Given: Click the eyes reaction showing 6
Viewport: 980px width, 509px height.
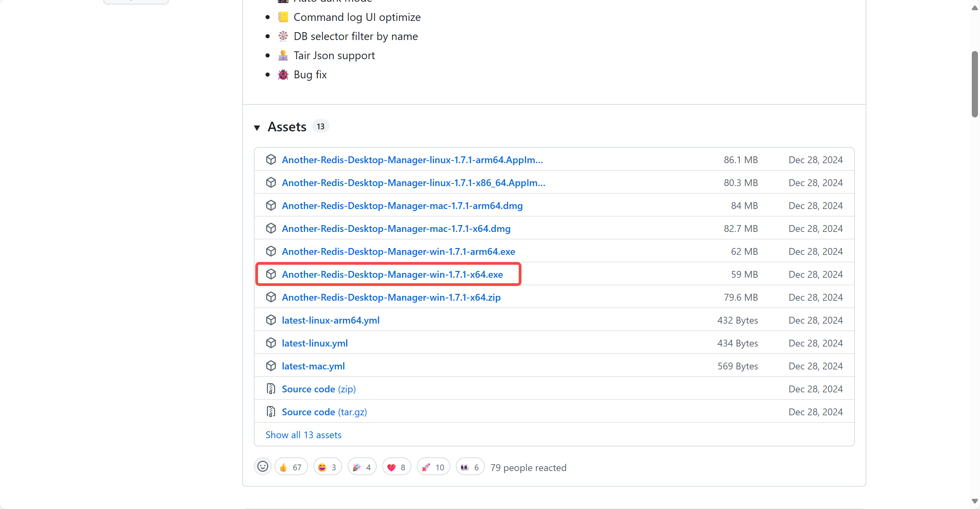Looking at the screenshot, I should tap(469, 466).
